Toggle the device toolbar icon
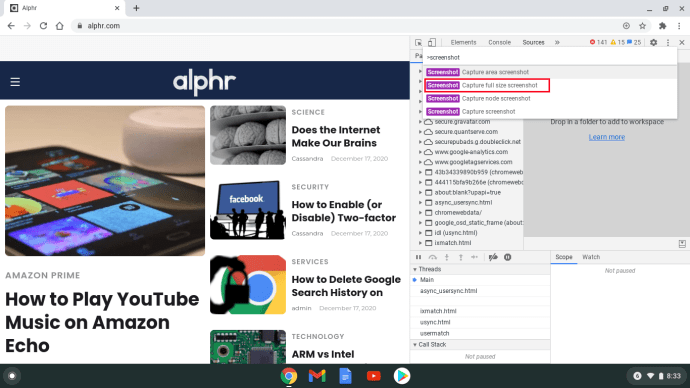The image size is (690, 388). [432, 42]
